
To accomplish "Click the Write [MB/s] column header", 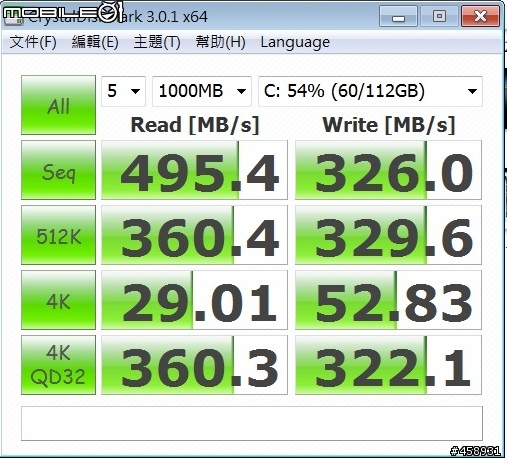I will coord(389,125).
